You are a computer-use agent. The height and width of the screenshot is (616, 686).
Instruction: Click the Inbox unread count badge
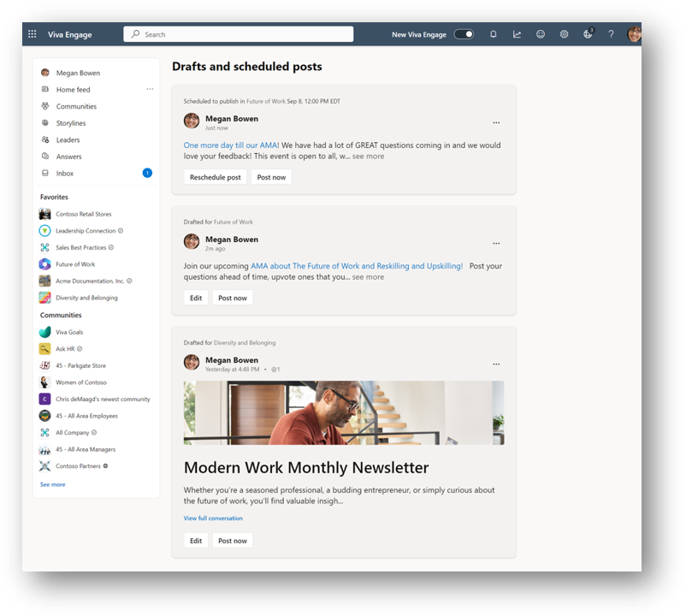pyautogui.click(x=147, y=173)
